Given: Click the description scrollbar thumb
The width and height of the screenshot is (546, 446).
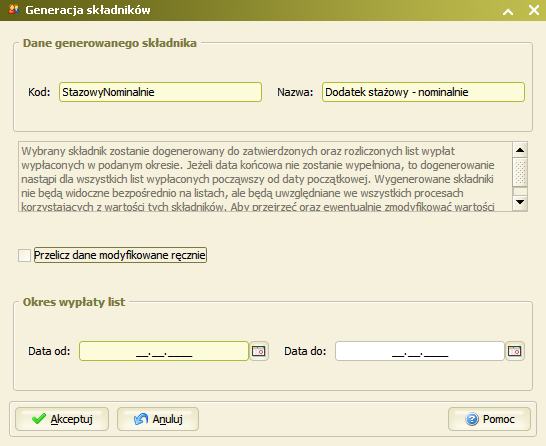Looking at the screenshot, I should (520, 172).
